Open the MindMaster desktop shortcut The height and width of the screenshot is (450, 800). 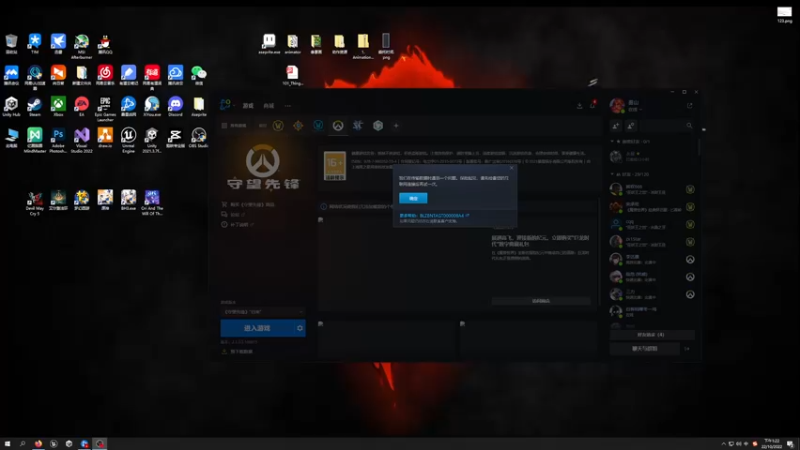coord(35,140)
